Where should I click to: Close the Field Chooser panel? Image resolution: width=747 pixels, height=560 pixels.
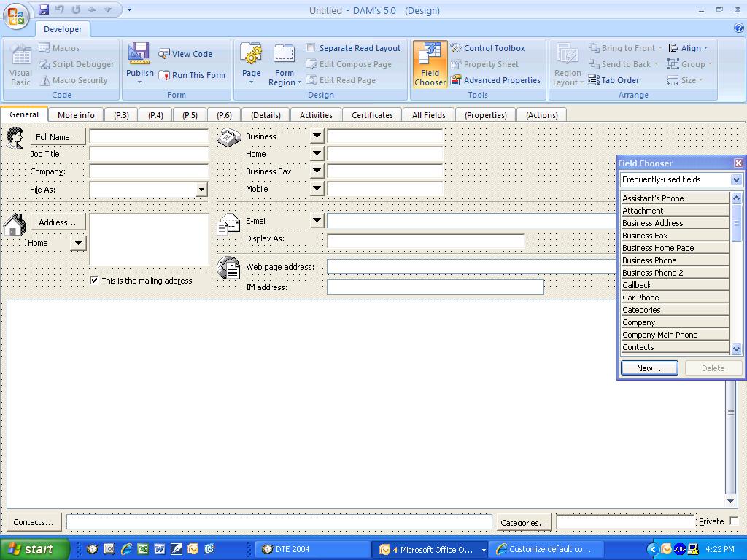[738, 163]
